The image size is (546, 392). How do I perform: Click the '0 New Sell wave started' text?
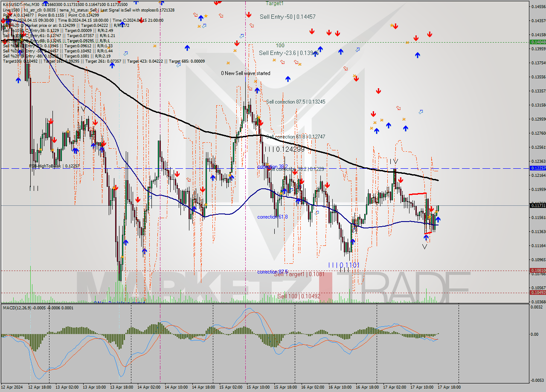point(245,73)
